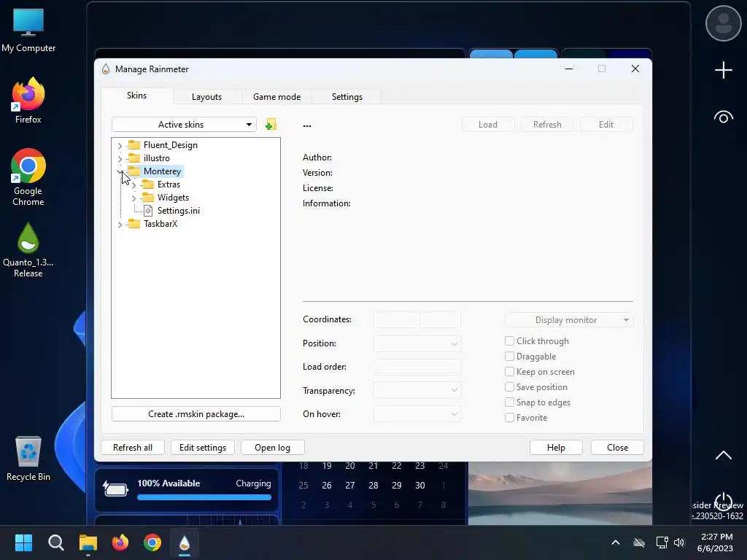Switch to the Layouts tab
This screenshot has width=747, height=560.
tap(206, 97)
